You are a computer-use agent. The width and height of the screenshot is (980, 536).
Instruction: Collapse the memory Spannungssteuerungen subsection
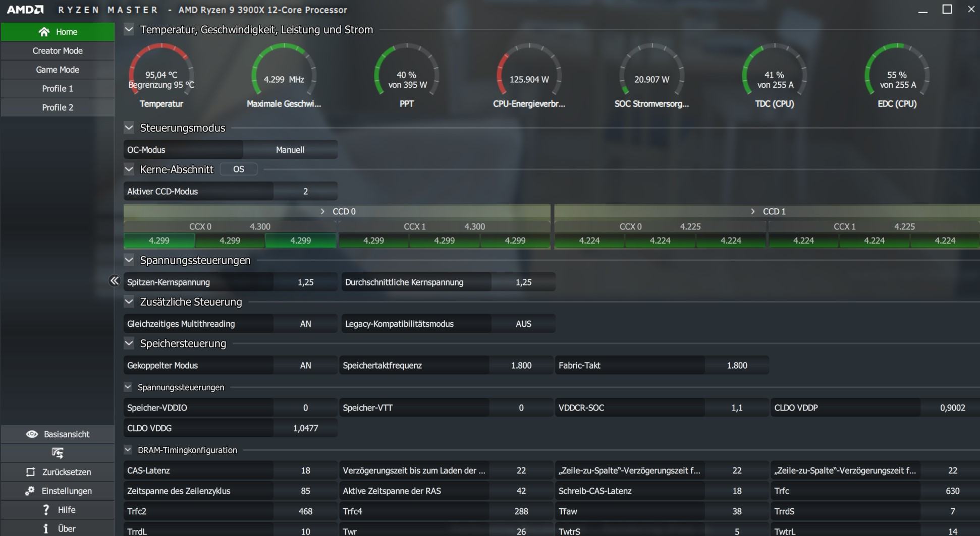128,387
